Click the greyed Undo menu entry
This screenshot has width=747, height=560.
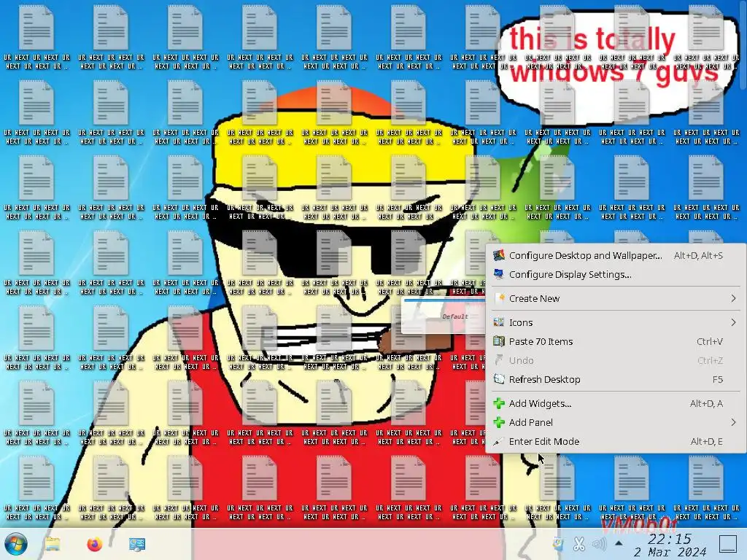pos(616,360)
